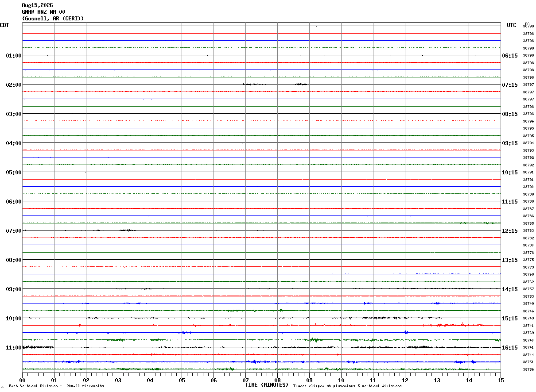The height and width of the screenshot is (392, 536).
Task: Click the vertical division microvolts note
Action: (x=56, y=386)
